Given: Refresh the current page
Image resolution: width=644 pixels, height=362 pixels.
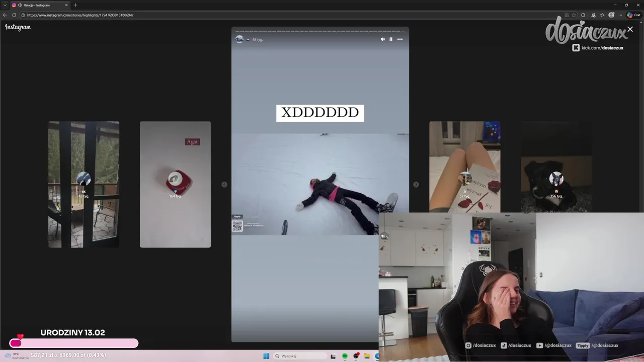Looking at the screenshot, I should click(x=14, y=15).
